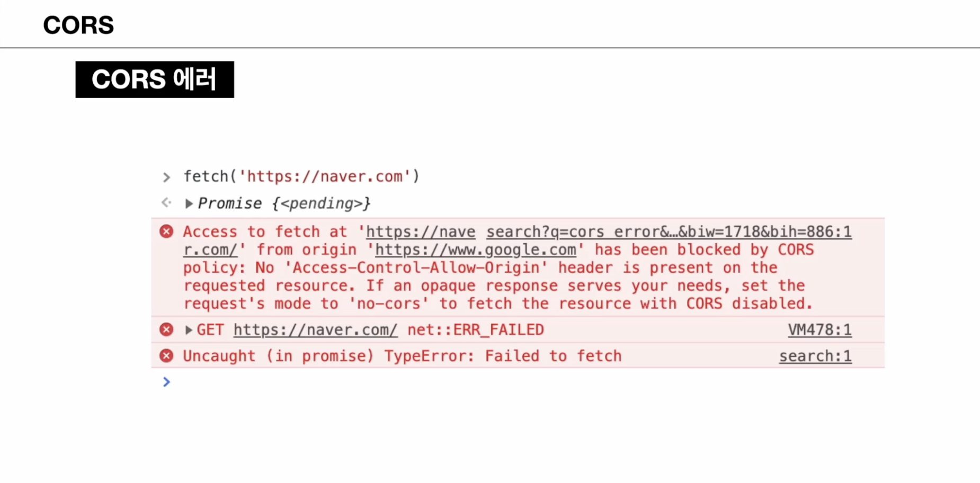Click the return-value arrow left of Promise
The image size is (980, 483).
point(166,203)
